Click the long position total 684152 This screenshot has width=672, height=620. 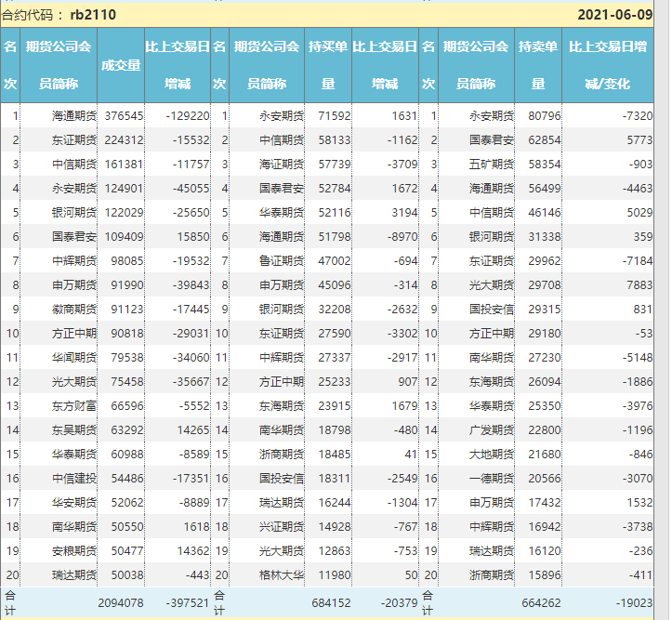[328, 603]
